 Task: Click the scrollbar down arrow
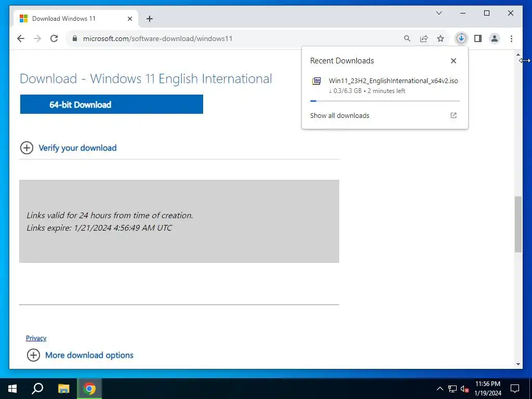(518, 364)
